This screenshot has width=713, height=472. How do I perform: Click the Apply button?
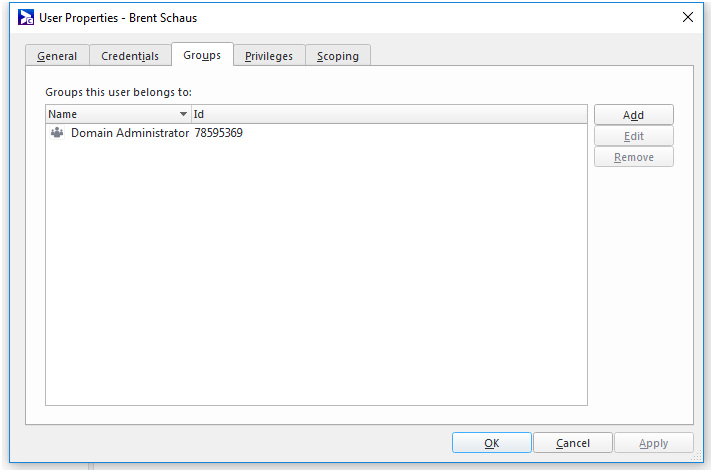[653, 443]
